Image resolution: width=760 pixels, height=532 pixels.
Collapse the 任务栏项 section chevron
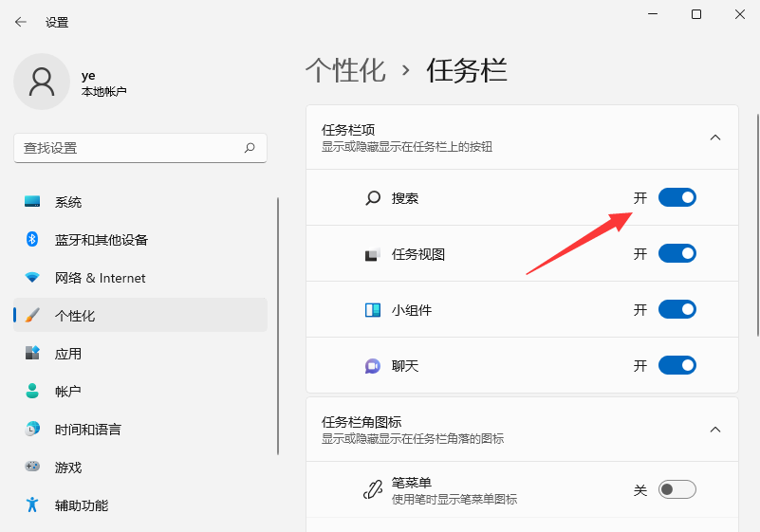(x=715, y=138)
